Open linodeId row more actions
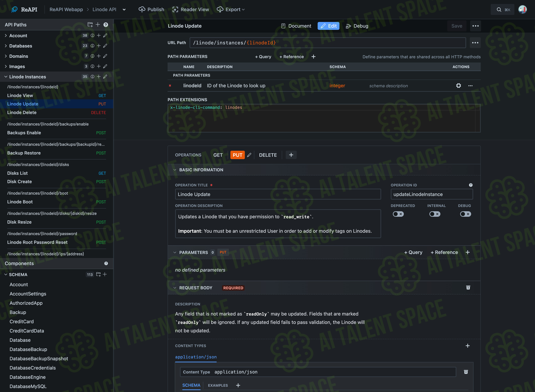 [x=470, y=86]
